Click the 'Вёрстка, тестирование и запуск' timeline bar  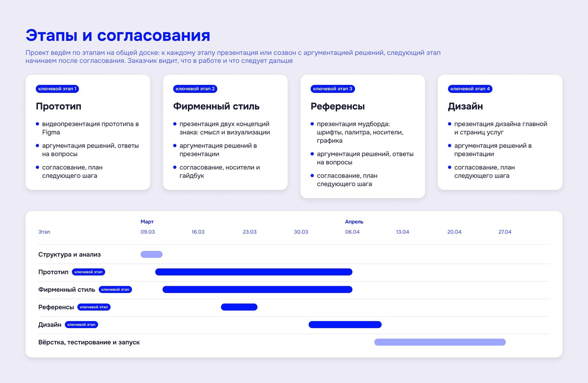pos(440,342)
